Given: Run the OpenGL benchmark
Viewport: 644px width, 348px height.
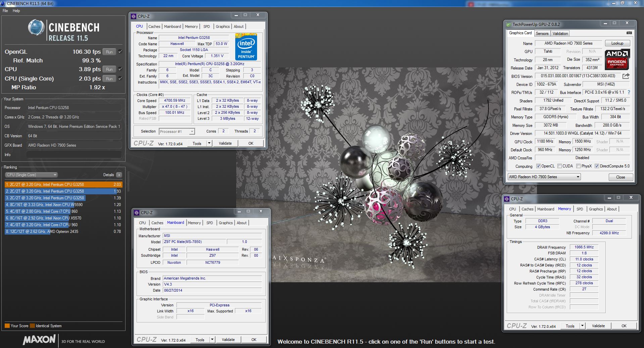Looking at the screenshot, I should [109, 52].
